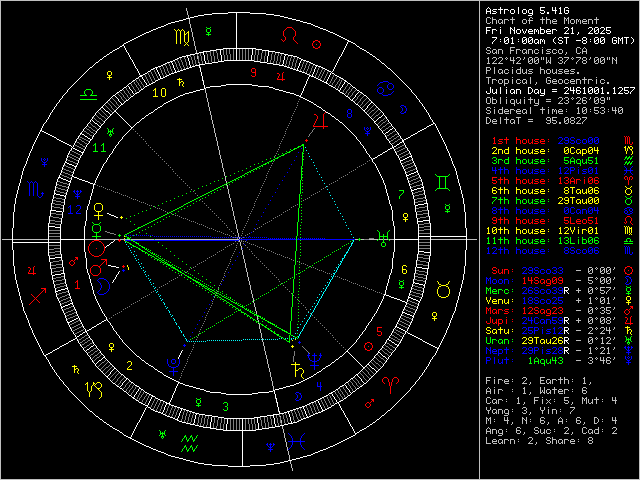The image size is (640, 480).
Task: Click the green Gemini sign glyph in the wheel
Action: tap(442, 182)
